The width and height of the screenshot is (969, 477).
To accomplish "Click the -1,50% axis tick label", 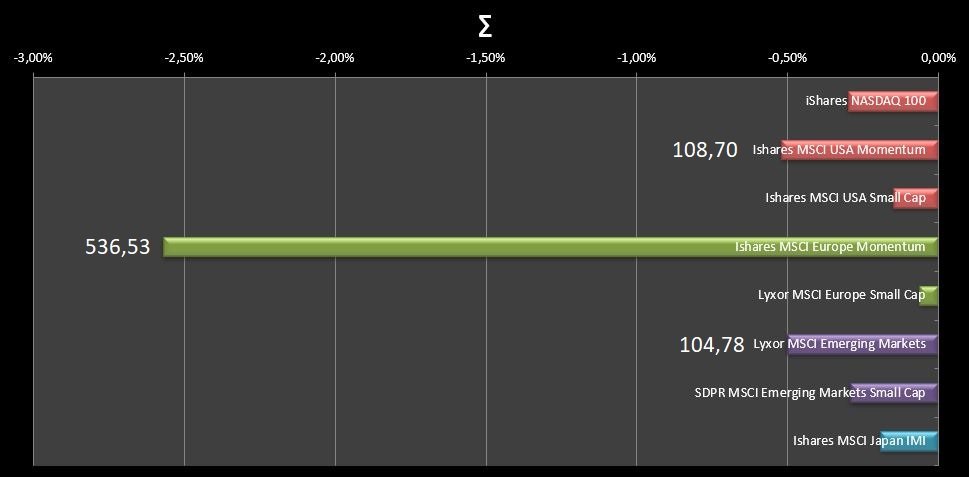I will click(x=486, y=57).
